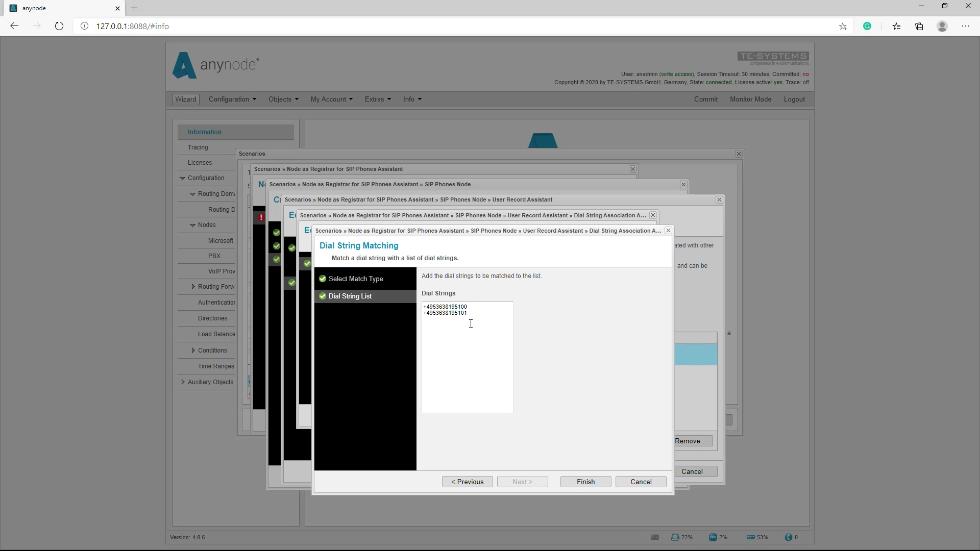
Task: Close the Node as Registrar Assistant window
Action: point(632,169)
